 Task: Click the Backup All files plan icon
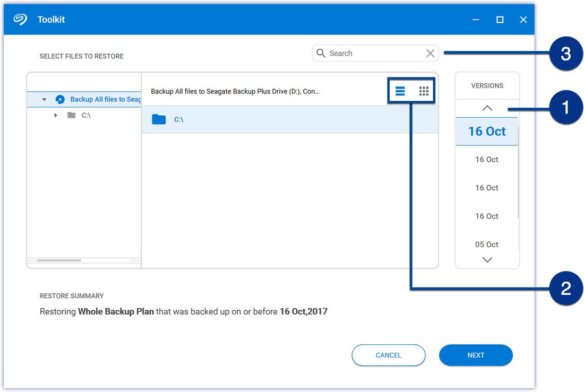pos(59,99)
